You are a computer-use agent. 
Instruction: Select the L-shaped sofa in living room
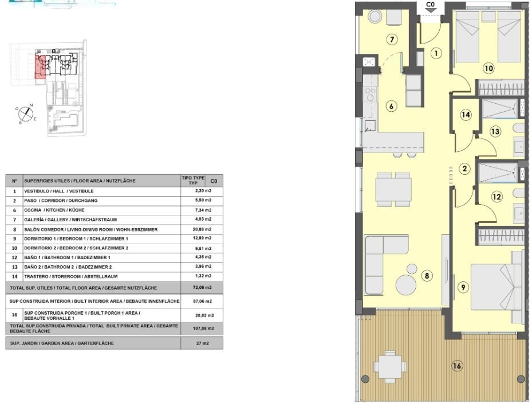click(x=386, y=265)
